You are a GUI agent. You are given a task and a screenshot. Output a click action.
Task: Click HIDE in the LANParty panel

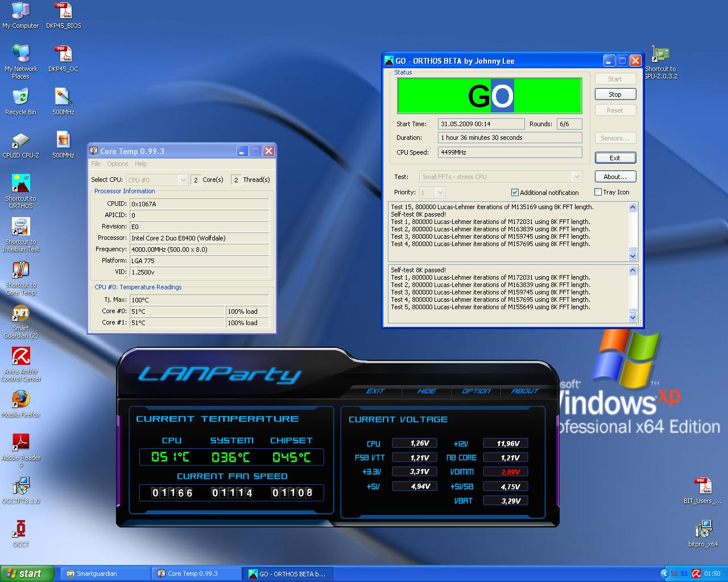[427, 391]
